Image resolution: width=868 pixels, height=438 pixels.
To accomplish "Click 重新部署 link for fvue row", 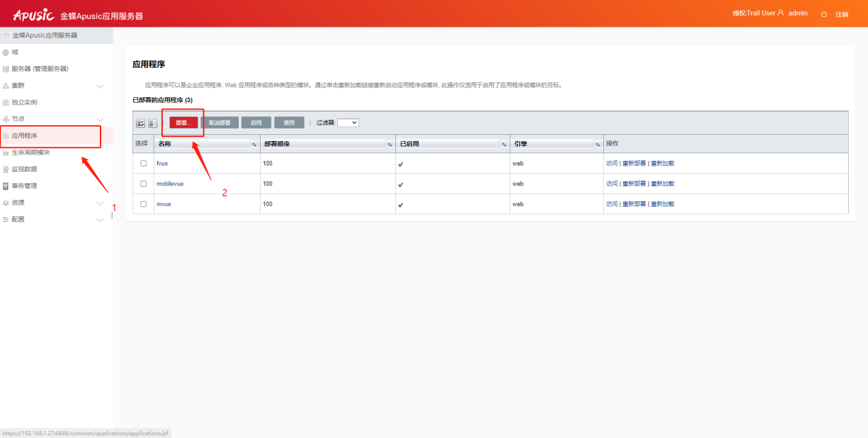I will (x=634, y=164).
